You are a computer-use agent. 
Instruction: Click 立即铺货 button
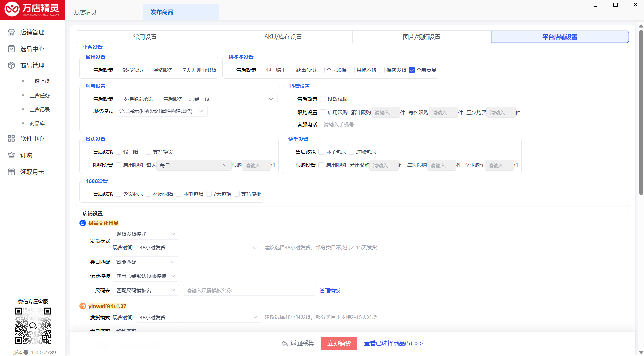pyautogui.click(x=339, y=343)
